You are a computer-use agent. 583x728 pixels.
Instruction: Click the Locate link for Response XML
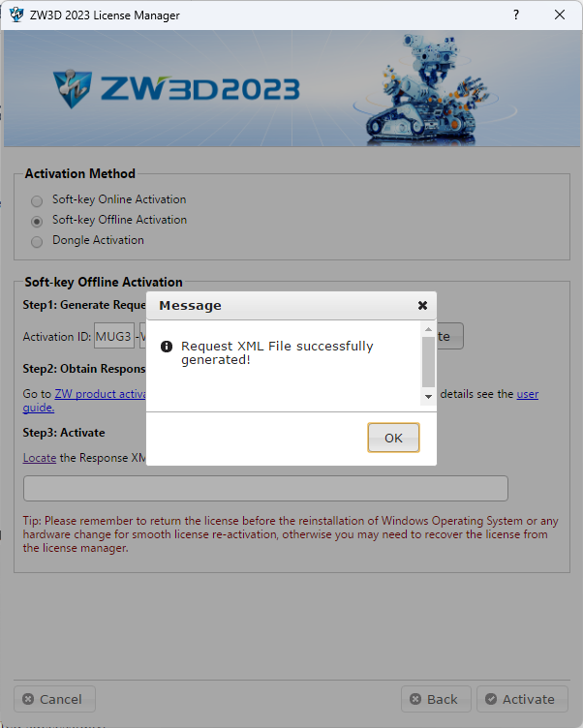click(x=40, y=458)
